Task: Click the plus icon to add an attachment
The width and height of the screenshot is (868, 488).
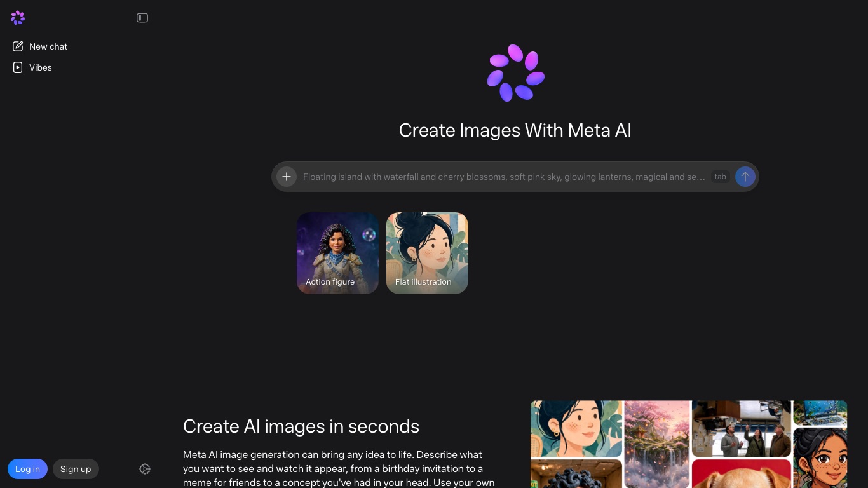Action: click(287, 177)
